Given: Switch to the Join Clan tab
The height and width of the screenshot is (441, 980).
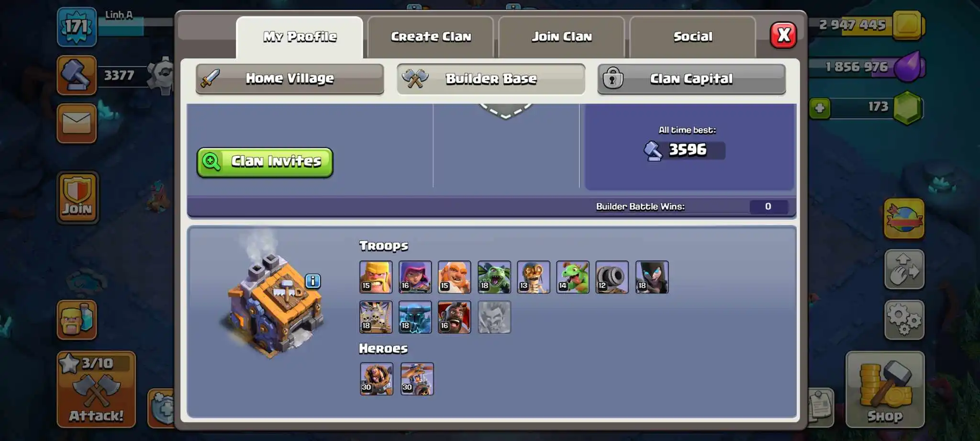Looking at the screenshot, I should tap(562, 37).
